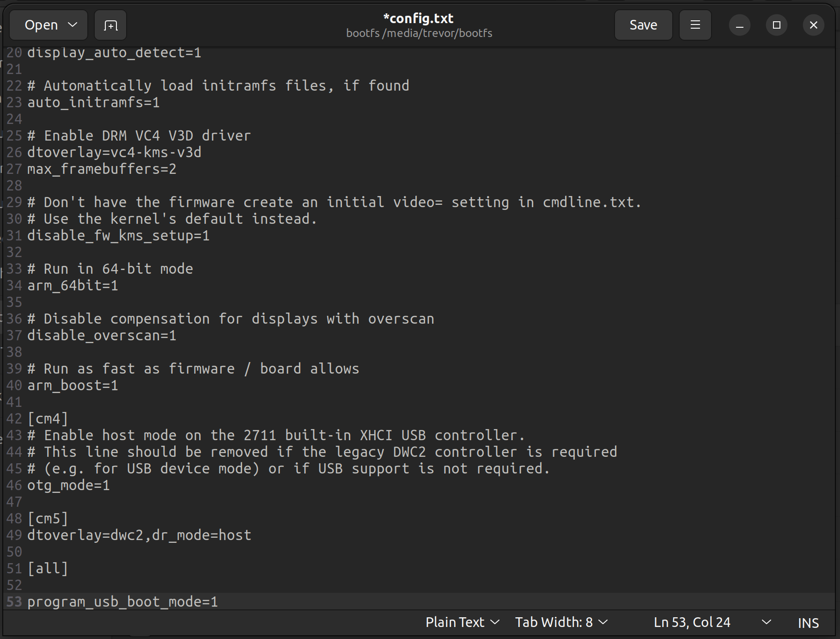Image resolution: width=840 pixels, height=639 pixels.
Task: Open the hamburger main menu
Action: click(x=695, y=25)
